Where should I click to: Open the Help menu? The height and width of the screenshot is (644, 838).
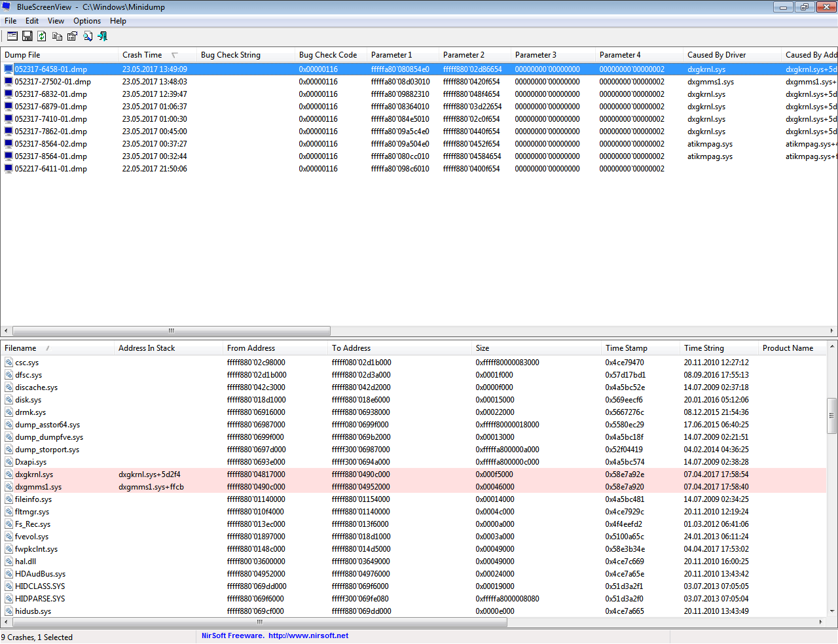pyautogui.click(x=118, y=21)
